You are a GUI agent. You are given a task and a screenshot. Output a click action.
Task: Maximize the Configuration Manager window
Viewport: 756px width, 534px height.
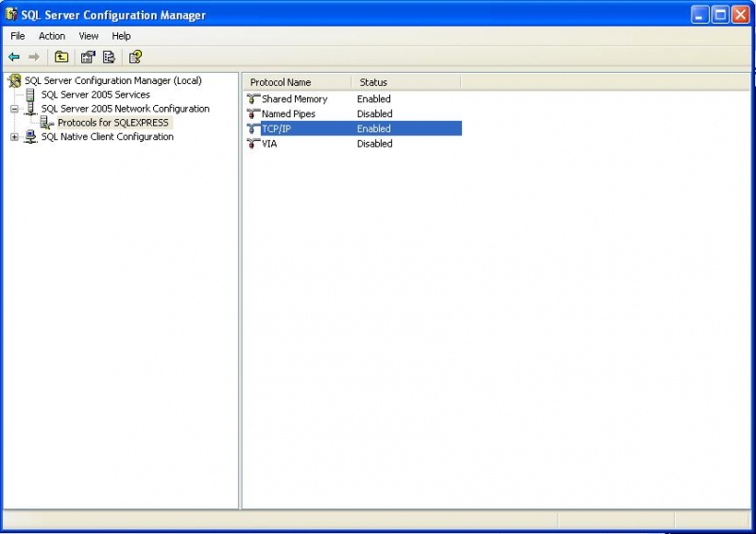(x=720, y=14)
